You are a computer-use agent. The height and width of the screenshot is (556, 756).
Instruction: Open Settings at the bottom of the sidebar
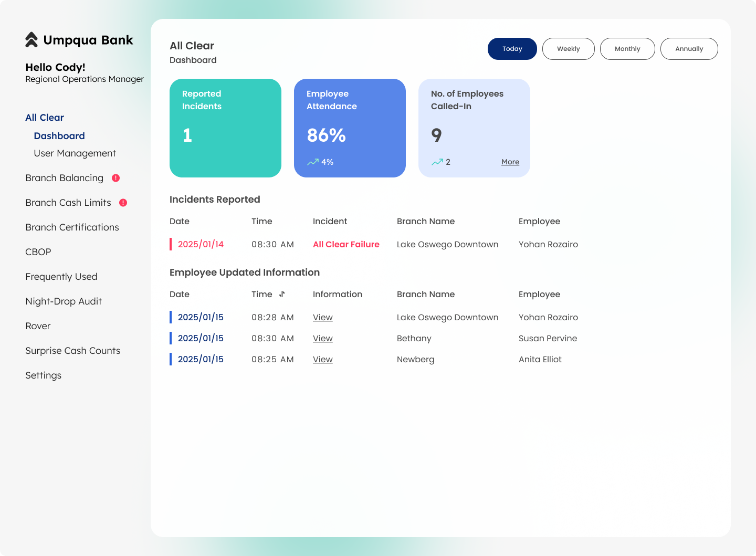point(43,375)
